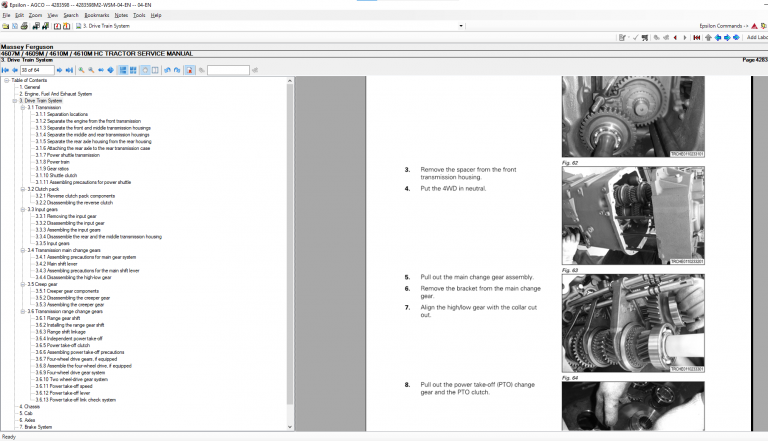
Task: Click the printer icon to print
Action: click(24, 26)
